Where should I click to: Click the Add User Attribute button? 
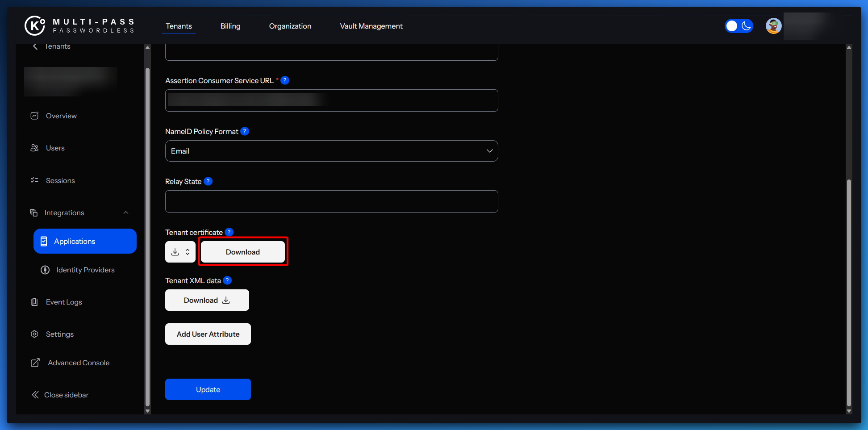click(208, 334)
